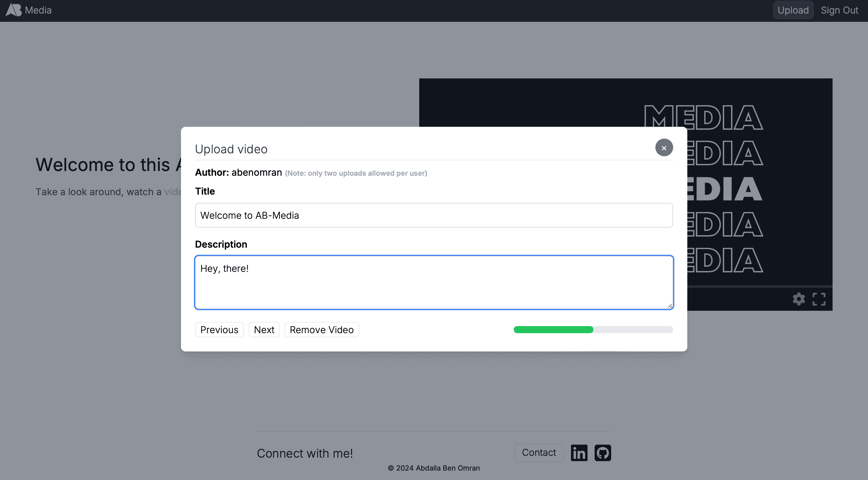Focus the Title input field
The image size is (868, 480).
click(434, 216)
